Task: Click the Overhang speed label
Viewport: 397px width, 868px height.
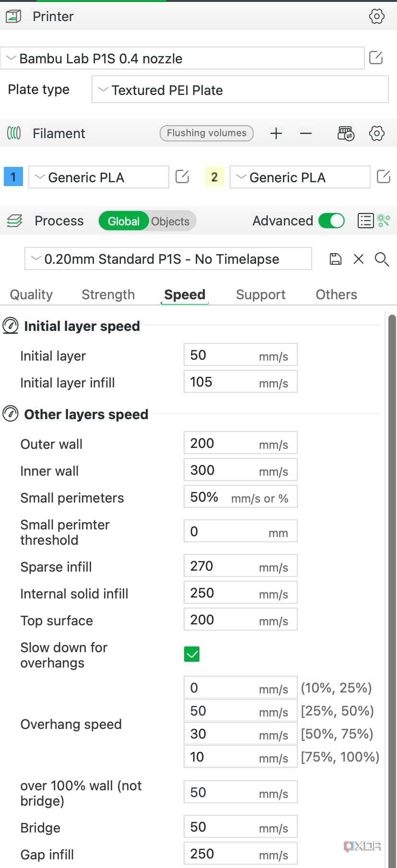Action: pos(71,724)
